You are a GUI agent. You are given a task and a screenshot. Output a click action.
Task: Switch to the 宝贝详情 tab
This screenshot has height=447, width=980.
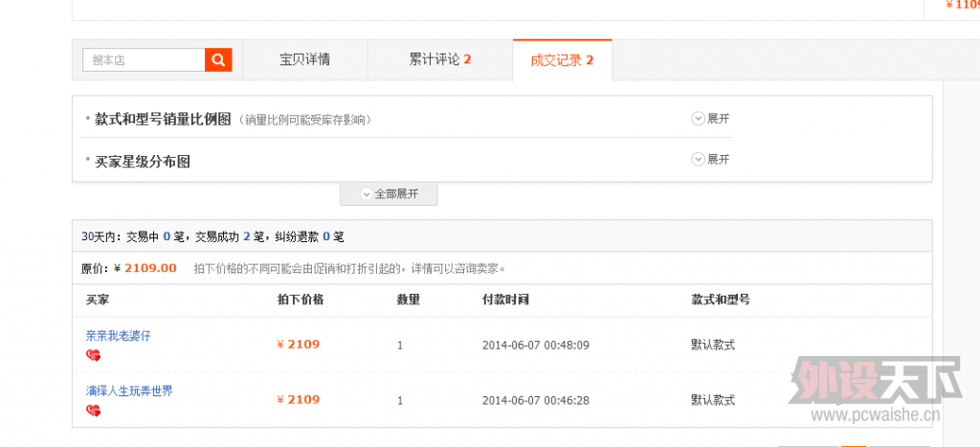point(304,59)
